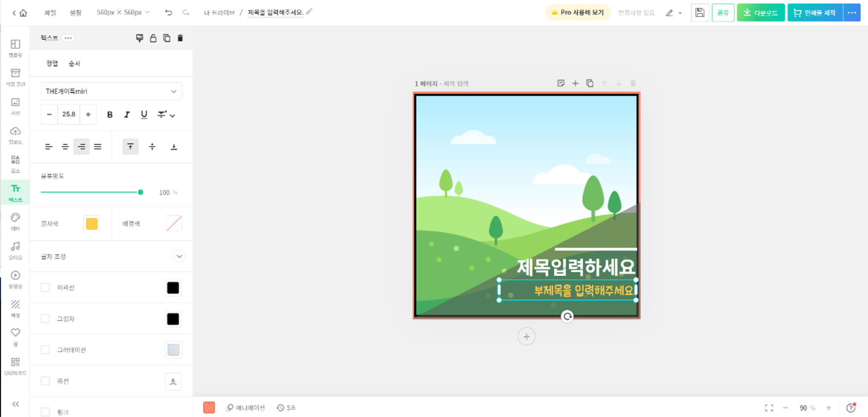Open 오디오 audio in sidebar
This screenshot has height=417, width=868.
click(15, 251)
